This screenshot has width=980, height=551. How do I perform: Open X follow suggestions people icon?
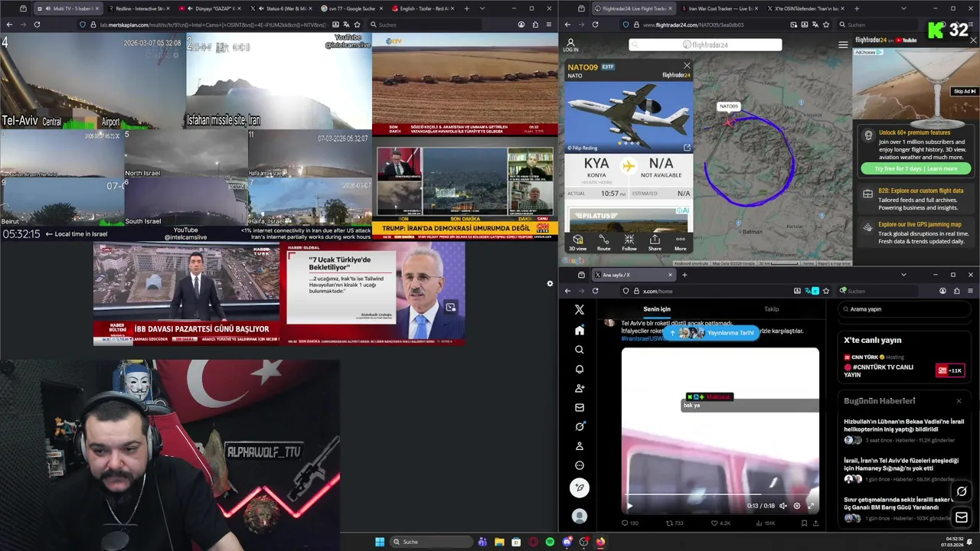click(x=580, y=388)
